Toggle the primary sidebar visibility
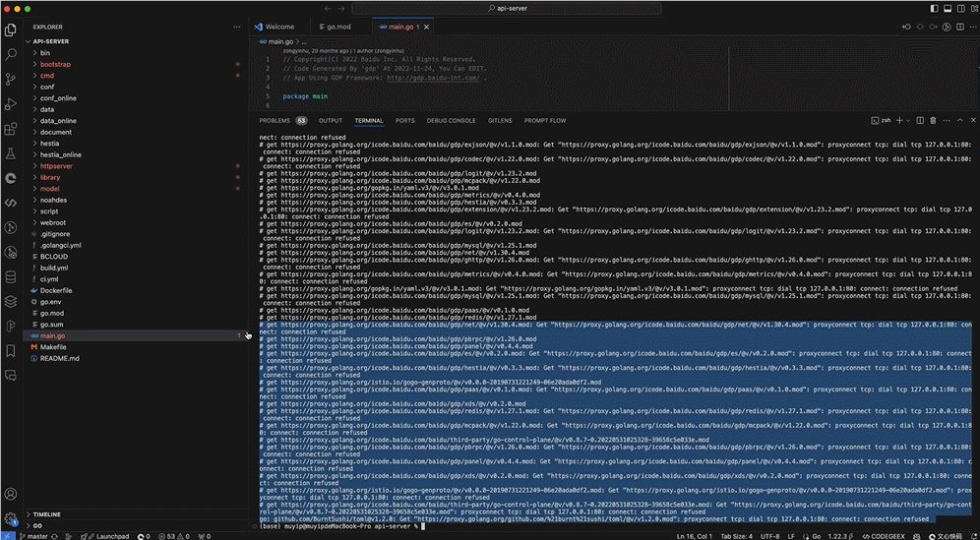980x540 pixels. [x=935, y=9]
